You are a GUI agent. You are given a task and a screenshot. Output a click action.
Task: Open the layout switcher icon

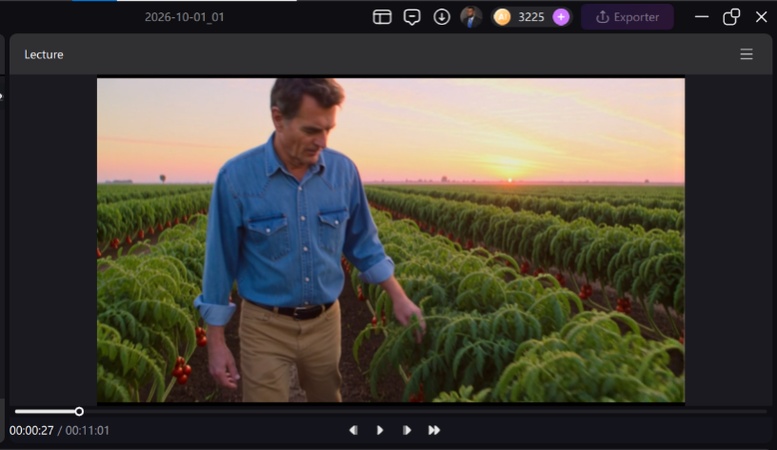(x=382, y=17)
